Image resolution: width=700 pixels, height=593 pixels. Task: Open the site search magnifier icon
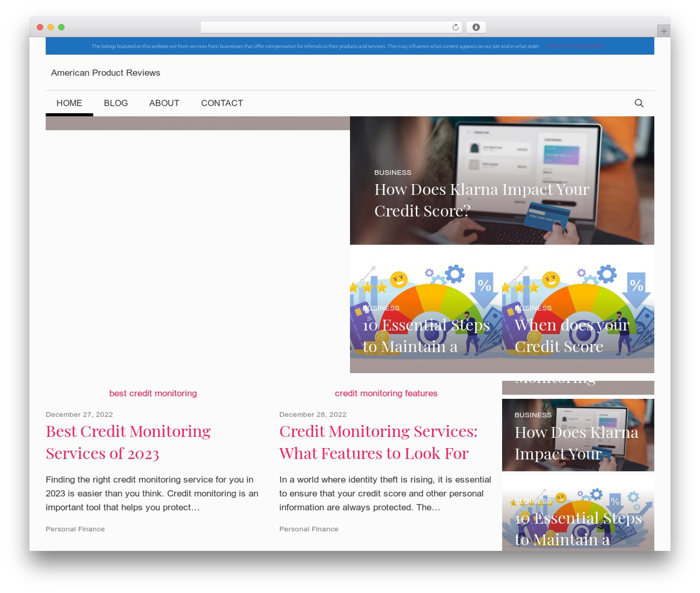point(639,103)
